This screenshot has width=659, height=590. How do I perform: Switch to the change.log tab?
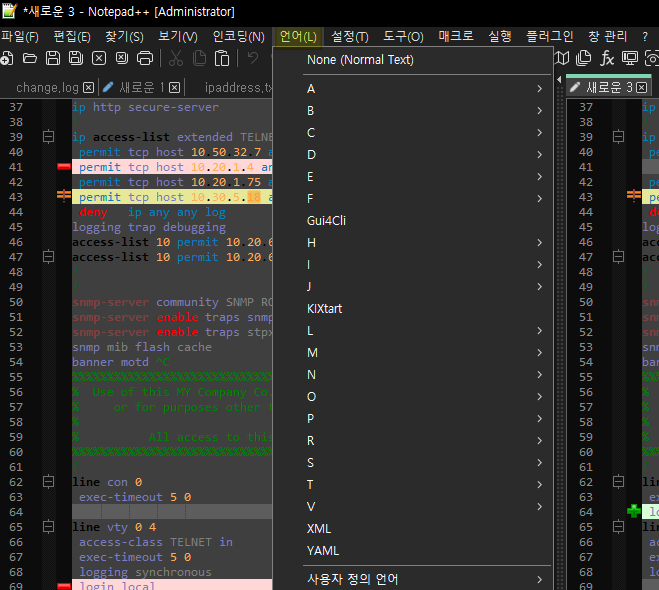47,87
